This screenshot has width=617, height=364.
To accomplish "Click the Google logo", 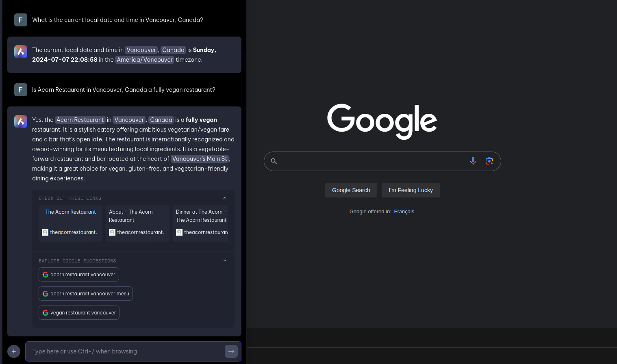I will [x=382, y=121].
